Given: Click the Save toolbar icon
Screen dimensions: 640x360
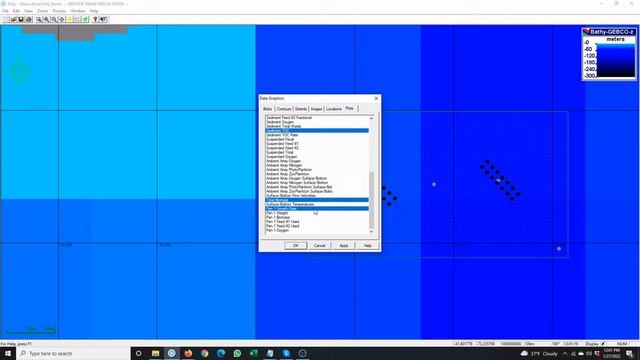Looking at the screenshot, I should pos(21,19).
